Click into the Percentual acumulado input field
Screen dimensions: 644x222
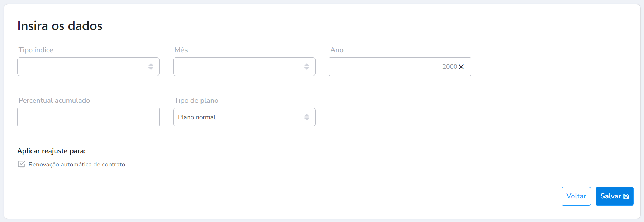click(x=88, y=117)
